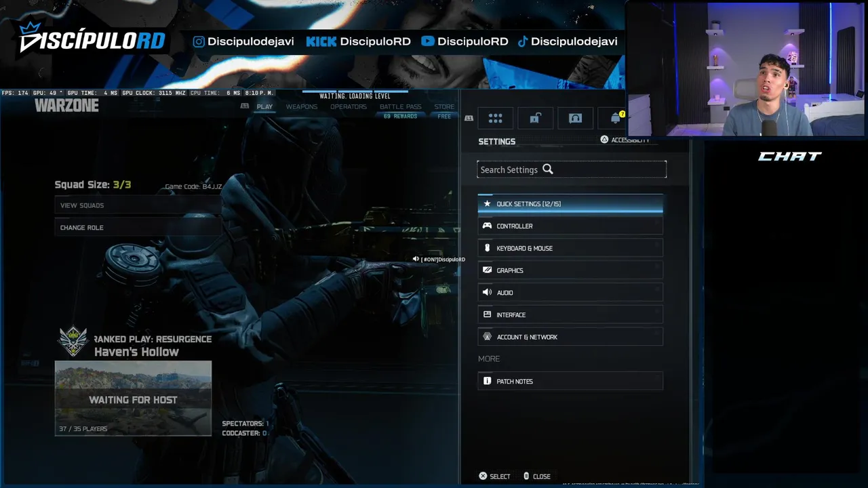868x488 pixels.
Task: Click the Spectators count text
Action: (x=245, y=424)
